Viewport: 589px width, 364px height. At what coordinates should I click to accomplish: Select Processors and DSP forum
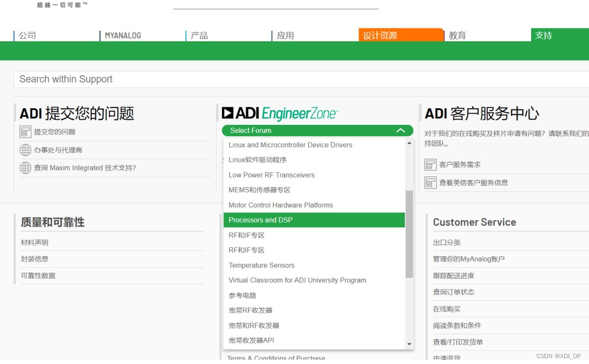pos(314,220)
